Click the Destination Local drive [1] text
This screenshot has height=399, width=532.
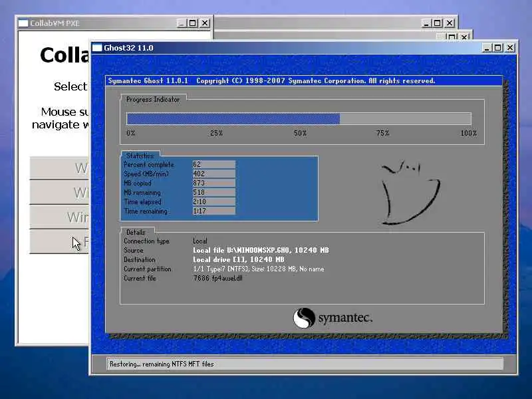(239, 259)
